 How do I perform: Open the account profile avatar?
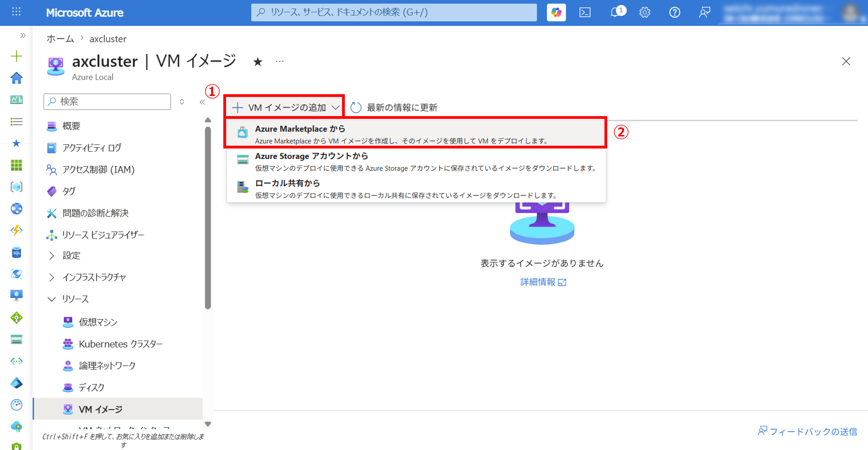pos(850,12)
